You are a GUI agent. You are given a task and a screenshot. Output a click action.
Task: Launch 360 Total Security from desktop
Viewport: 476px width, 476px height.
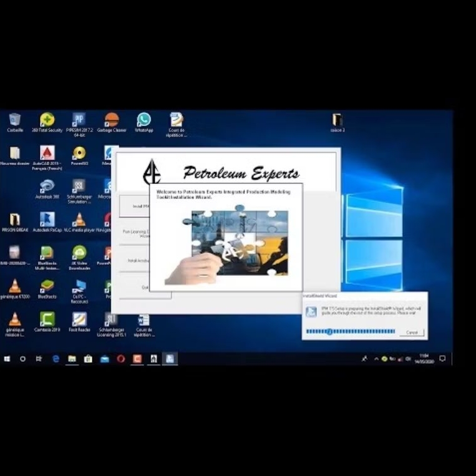click(x=47, y=122)
